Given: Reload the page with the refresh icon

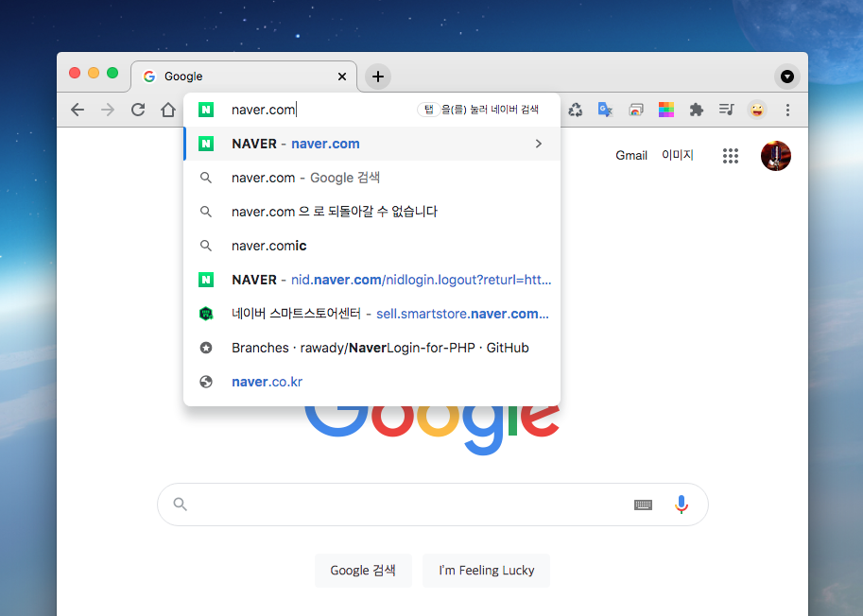Looking at the screenshot, I should [138, 110].
